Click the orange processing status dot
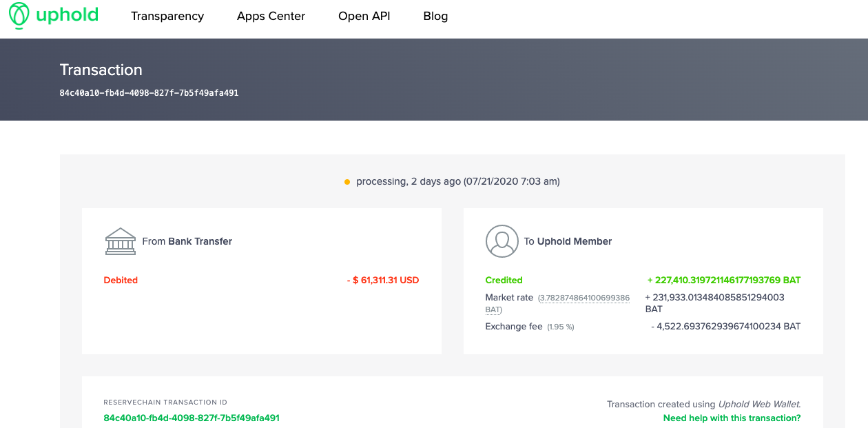This screenshot has height=428, width=868. [347, 182]
